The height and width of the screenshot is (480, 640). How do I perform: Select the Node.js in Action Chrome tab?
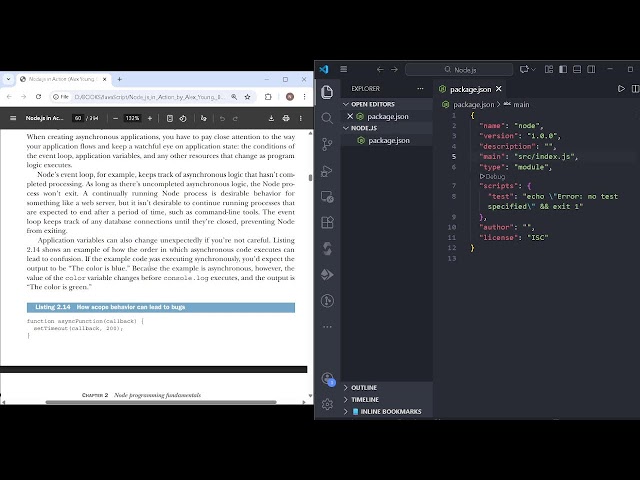63,79
